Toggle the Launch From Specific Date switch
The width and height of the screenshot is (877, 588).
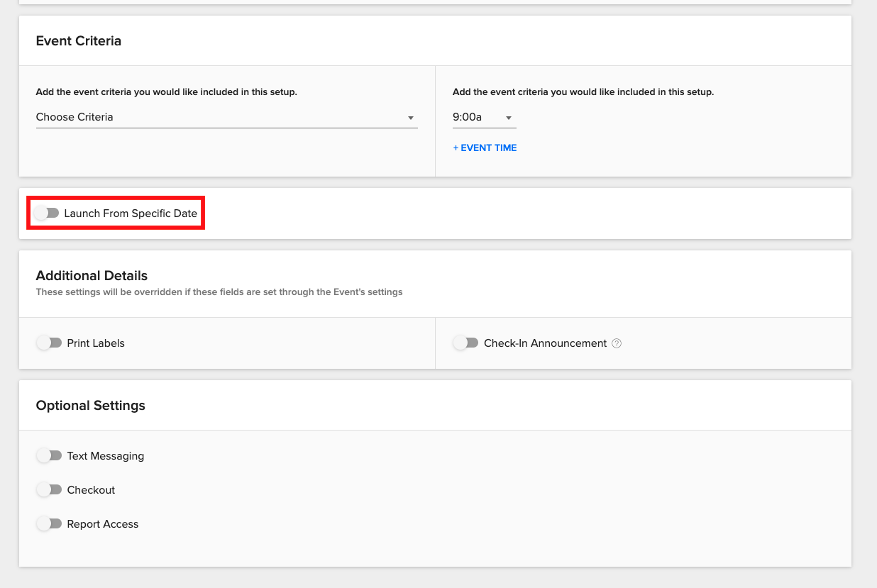(47, 213)
